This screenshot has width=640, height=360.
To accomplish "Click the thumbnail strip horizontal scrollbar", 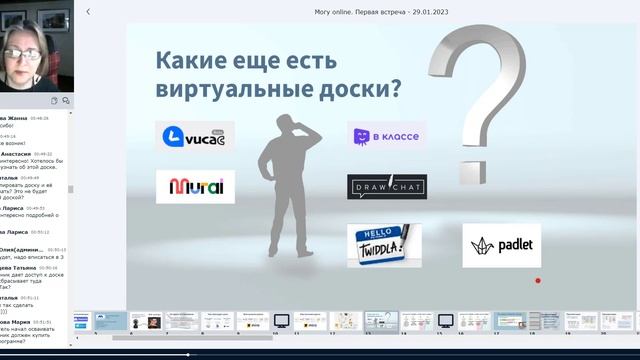I will point(192,338).
